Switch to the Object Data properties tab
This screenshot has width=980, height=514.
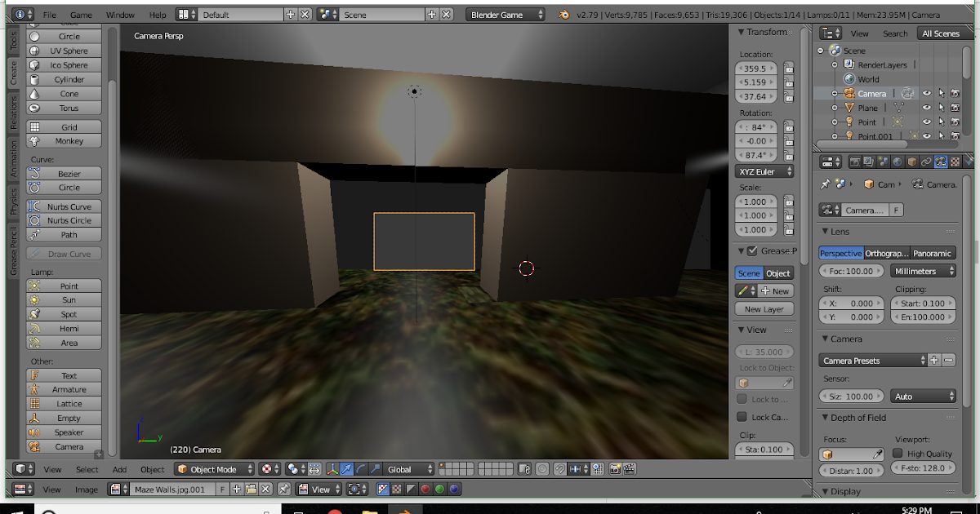coord(941,162)
